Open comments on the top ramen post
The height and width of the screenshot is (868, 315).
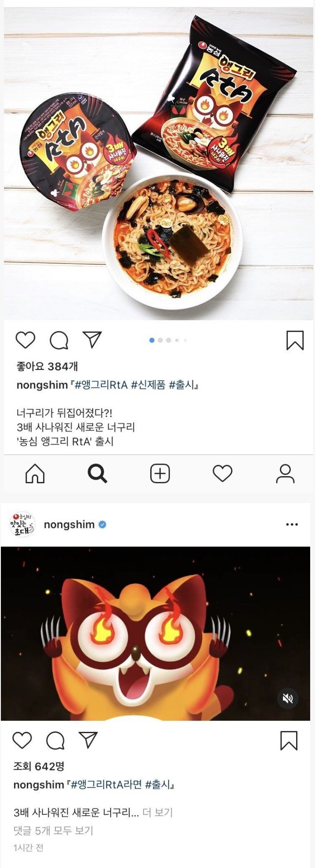tap(59, 340)
